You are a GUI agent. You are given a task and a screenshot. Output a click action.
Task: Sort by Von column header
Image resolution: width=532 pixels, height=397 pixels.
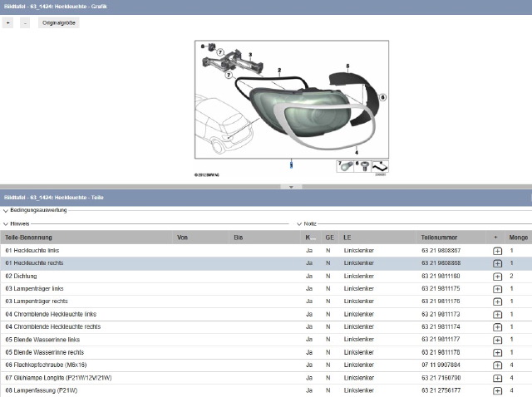(x=201, y=238)
